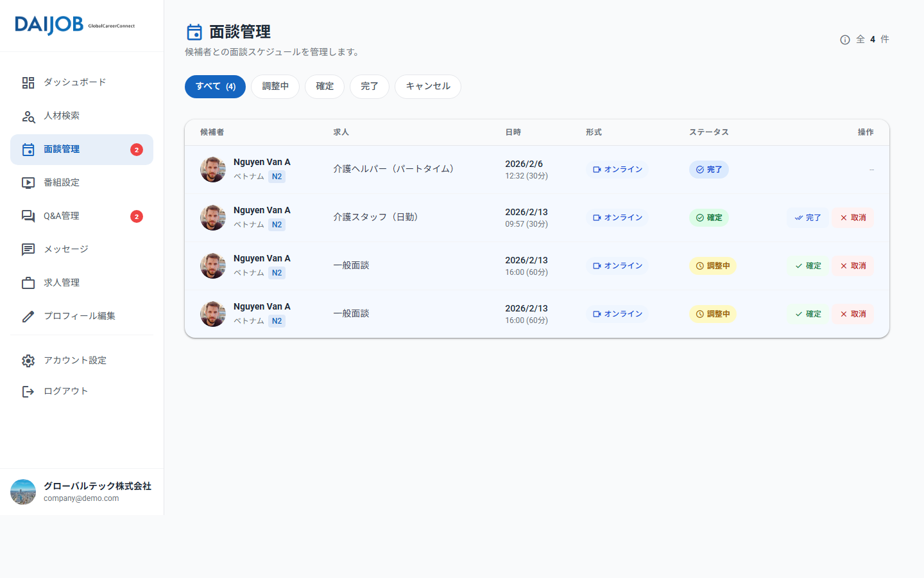This screenshot has width=924, height=578.
Task: Click Nguyen Van A's avatar in the top row
Action: coord(212,169)
